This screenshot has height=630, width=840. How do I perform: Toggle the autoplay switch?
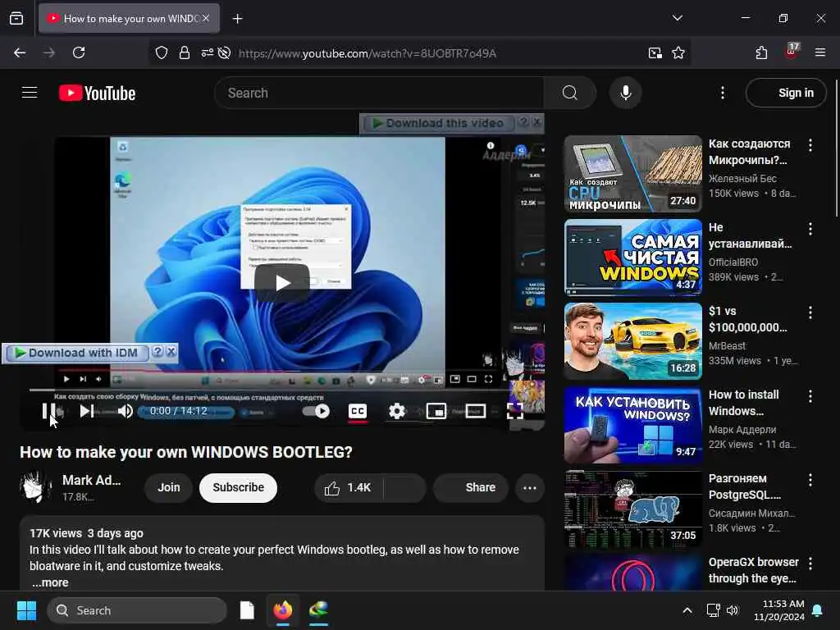tap(316, 411)
